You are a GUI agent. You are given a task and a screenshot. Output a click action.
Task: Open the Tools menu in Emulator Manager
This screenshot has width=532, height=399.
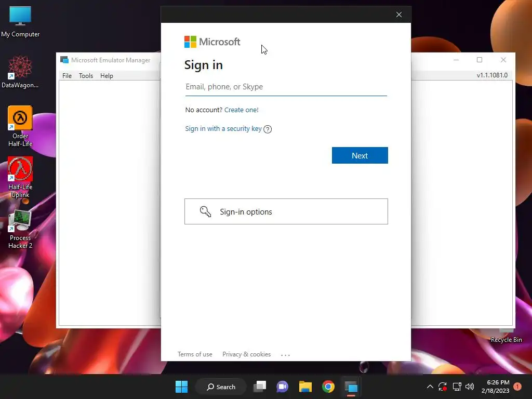[x=86, y=76]
